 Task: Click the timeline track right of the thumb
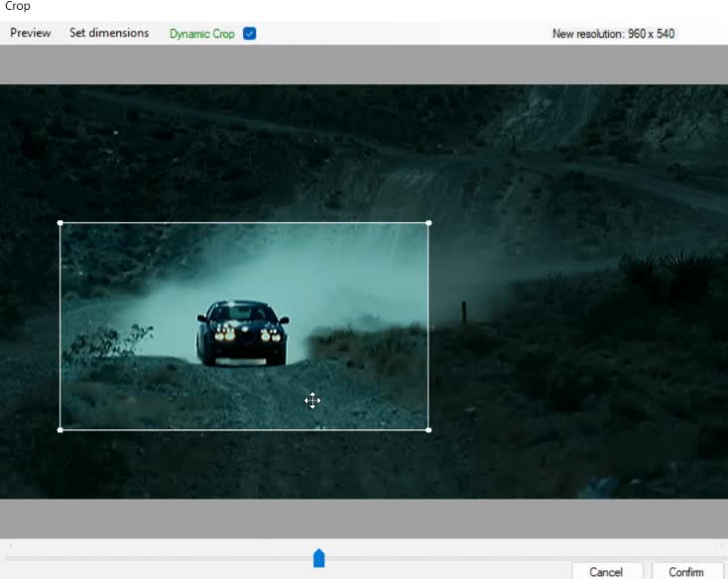(516, 558)
